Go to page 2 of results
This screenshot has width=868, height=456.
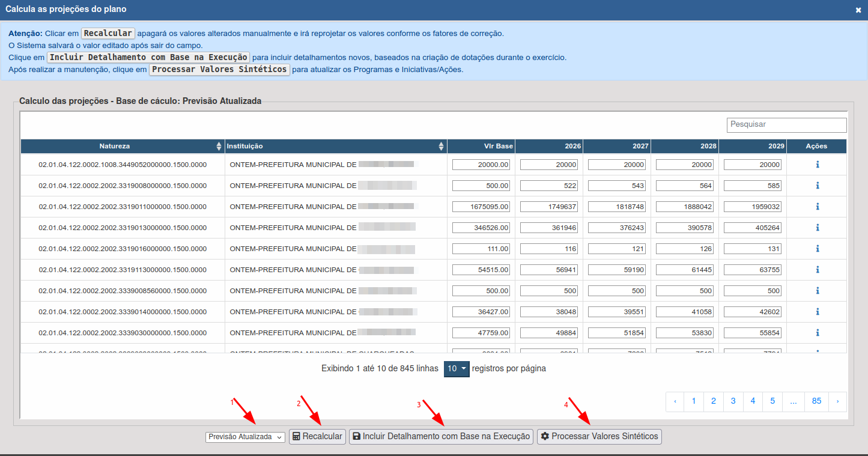(x=713, y=401)
